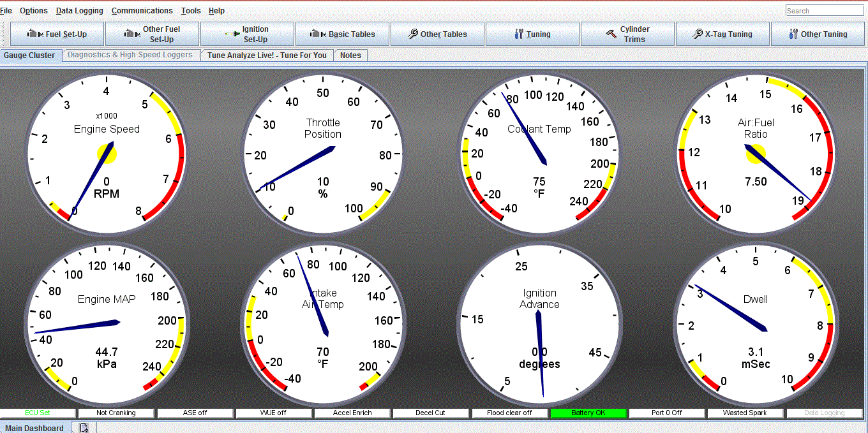Viewport: 868px width, 433px height.
Task: Expand the Other Tuning toolbar dropdown
Action: (818, 34)
